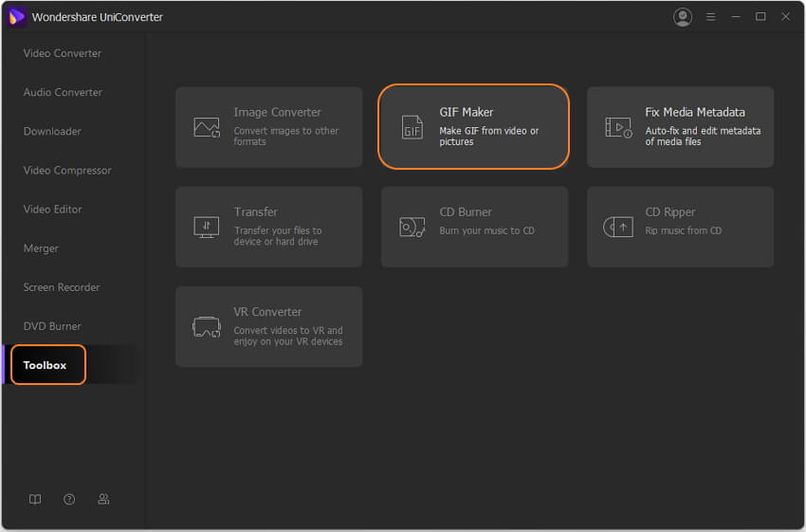Open the Downloader section
This screenshot has height=532, width=806.
tap(52, 132)
